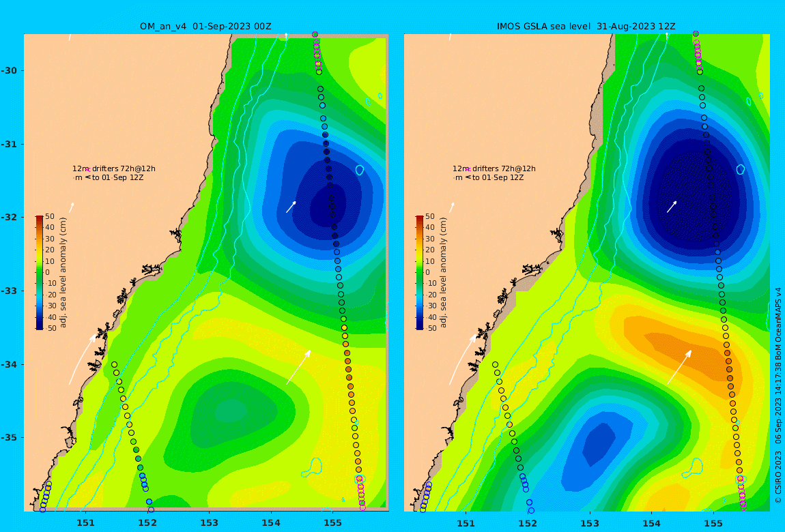Click the "0" tick label on the right color bar
Image resolution: width=785 pixels, height=532 pixels.
[x=428, y=273]
